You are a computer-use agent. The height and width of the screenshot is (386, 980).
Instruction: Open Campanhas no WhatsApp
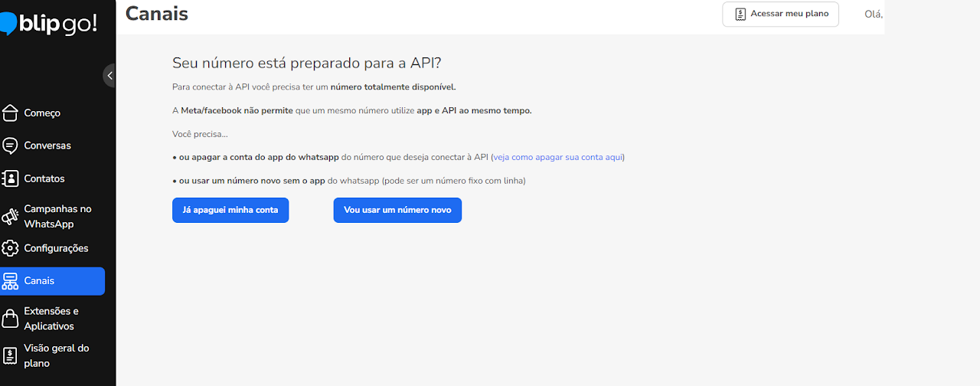tap(57, 216)
